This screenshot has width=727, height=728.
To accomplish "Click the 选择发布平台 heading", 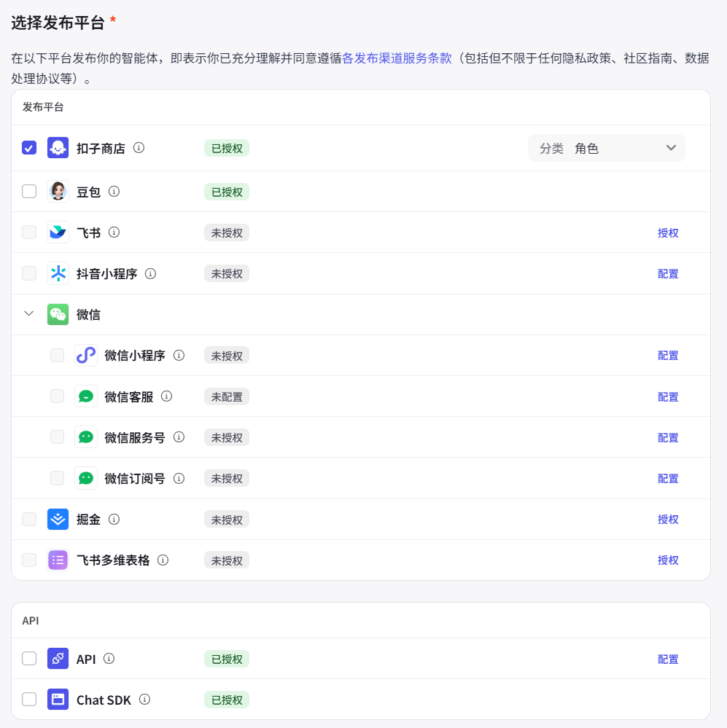I will (58, 23).
